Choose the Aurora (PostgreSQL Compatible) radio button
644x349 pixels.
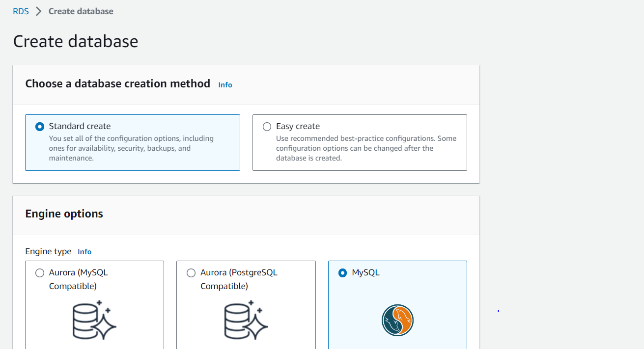click(191, 273)
